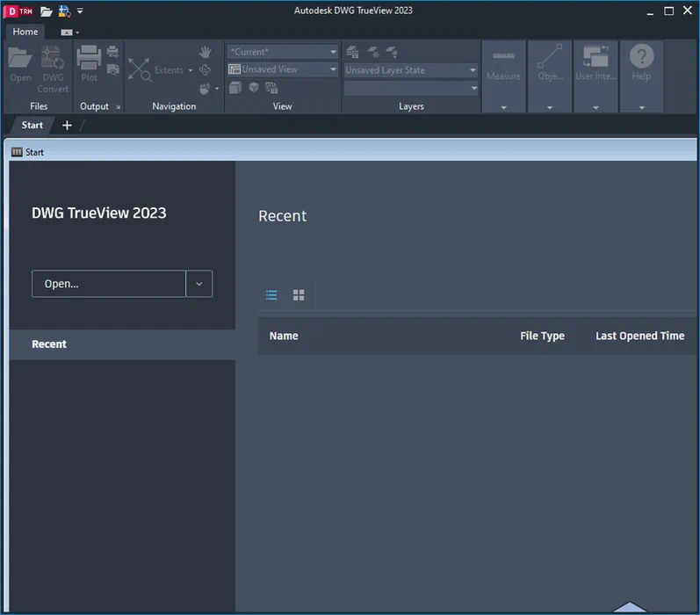This screenshot has height=615, width=700.
Task: Open the empty layer list dropdown
Action: click(411, 89)
